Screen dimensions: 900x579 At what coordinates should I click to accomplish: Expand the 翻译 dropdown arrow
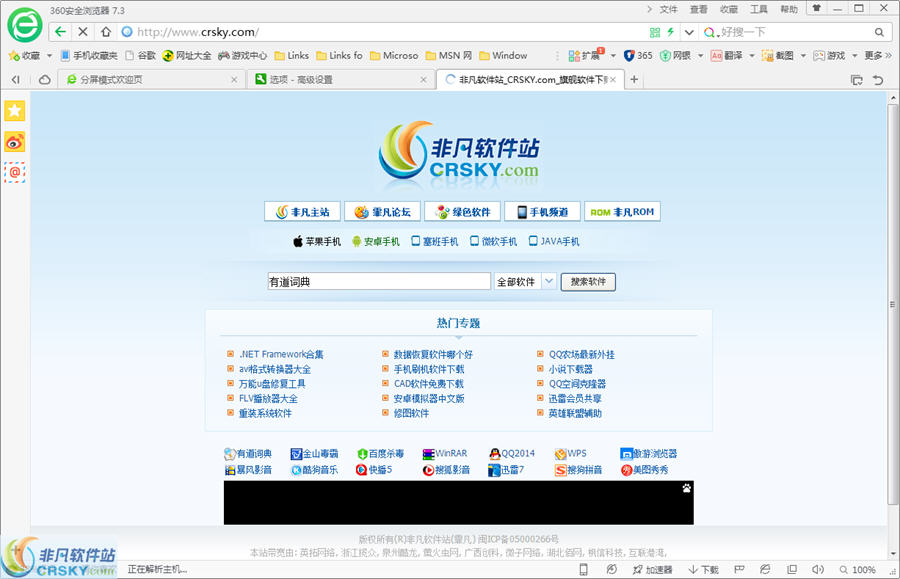point(751,56)
